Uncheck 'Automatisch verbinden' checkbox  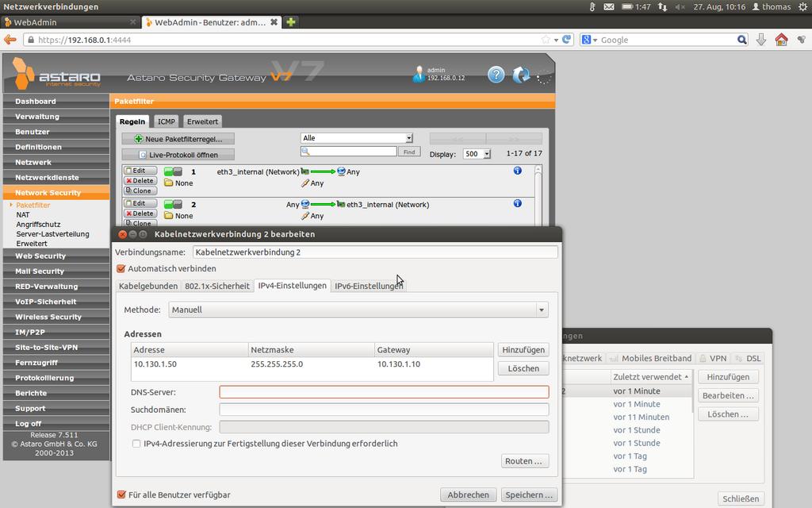click(121, 268)
